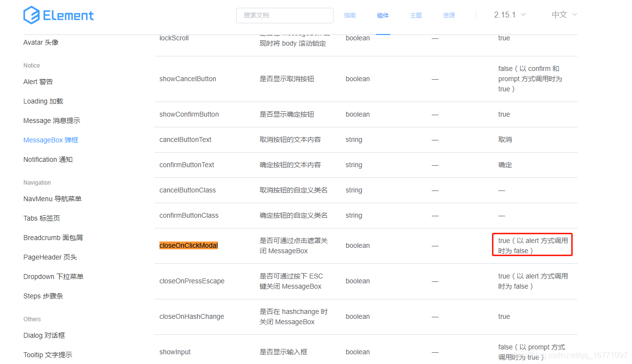Focus the 搜索文档 search field
This screenshot has height=364, width=632.
click(x=285, y=15)
